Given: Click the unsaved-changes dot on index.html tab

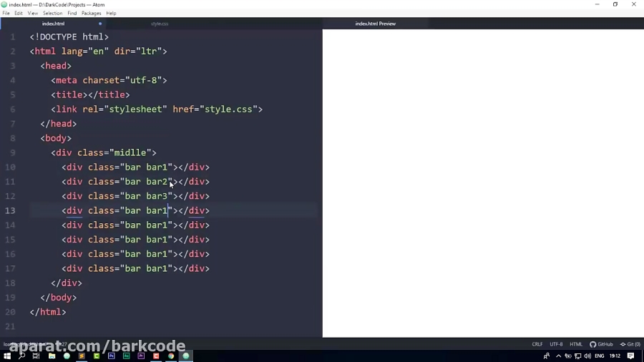Looking at the screenshot, I should [100, 24].
